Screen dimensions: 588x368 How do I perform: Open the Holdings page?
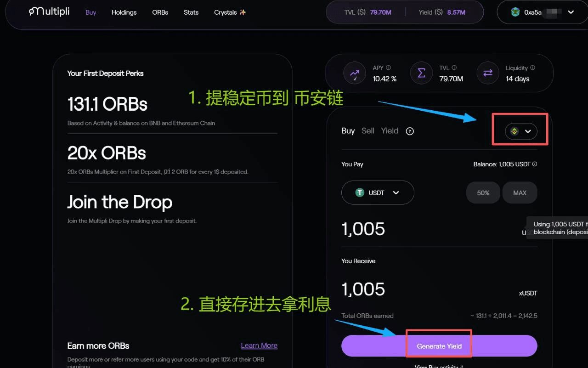124,12
